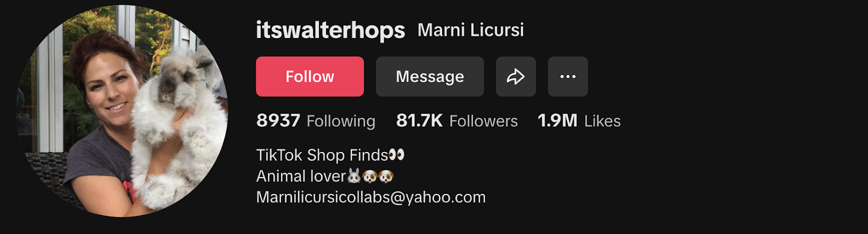The image size is (868, 234).
Task: Click the Marni Licursi display name
Action: (471, 30)
